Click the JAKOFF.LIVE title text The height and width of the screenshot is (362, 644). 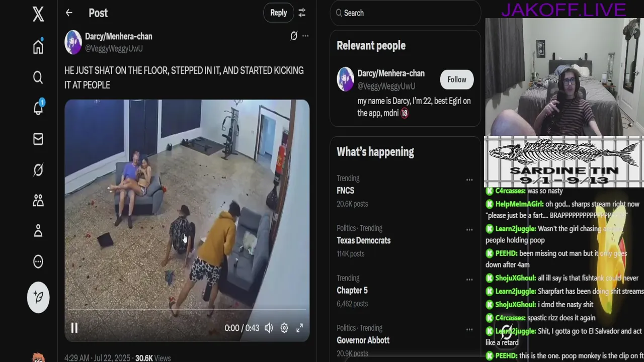563,9
